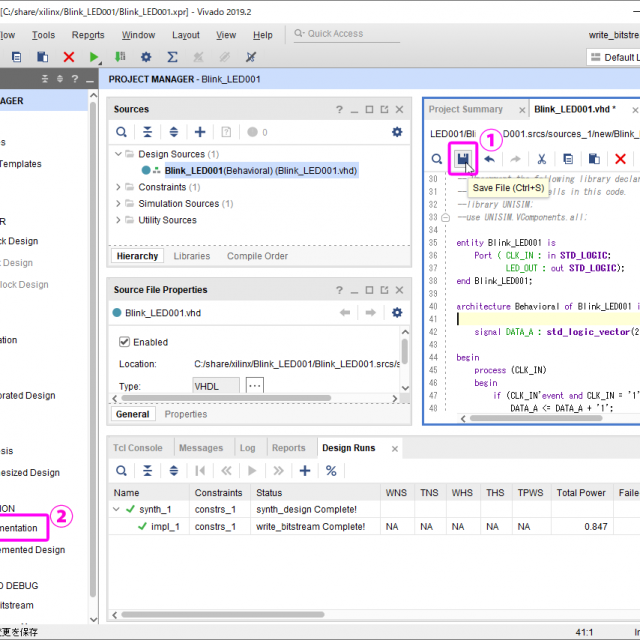The width and height of the screenshot is (640, 640).
Task: Open the Reports menu
Action: (88, 35)
